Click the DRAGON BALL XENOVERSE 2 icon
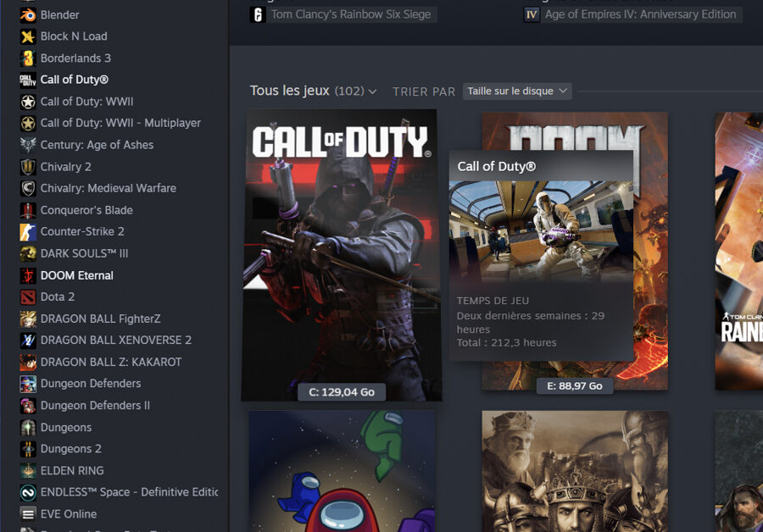Viewport: 763px width, 532px height. 28,341
